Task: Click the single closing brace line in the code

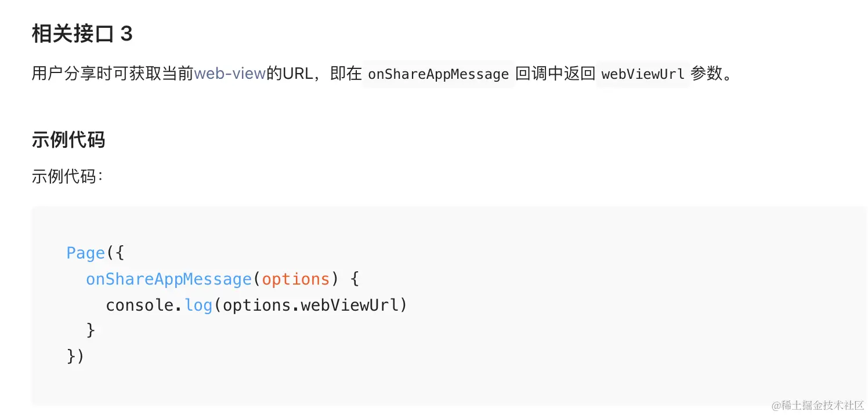Action: pos(91,330)
